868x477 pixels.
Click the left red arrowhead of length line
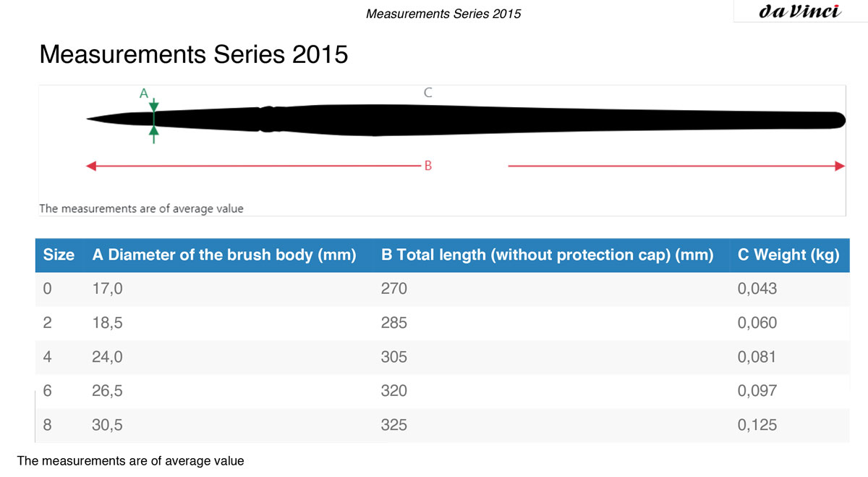91,166
